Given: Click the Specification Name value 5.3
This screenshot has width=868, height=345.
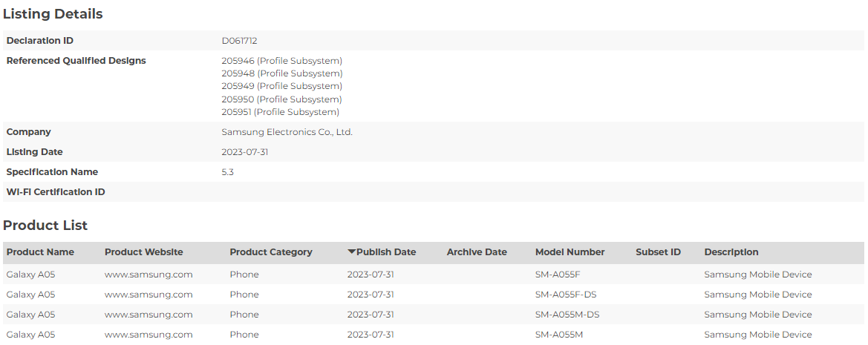Looking at the screenshot, I should tap(227, 172).
